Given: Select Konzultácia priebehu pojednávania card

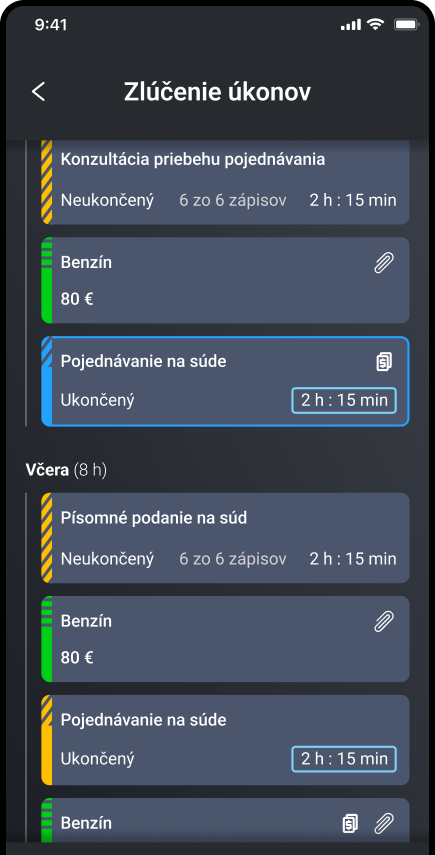Looking at the screenshot, I should [x=225, y=182].
